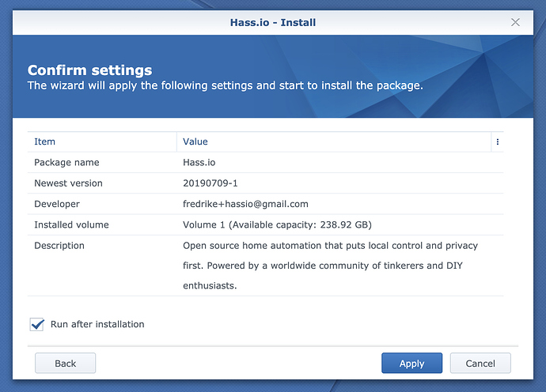The width and height of the screenshot is (546, 392).
Task: Click the Volume 1 available capacity value
Action: [277, 224]
